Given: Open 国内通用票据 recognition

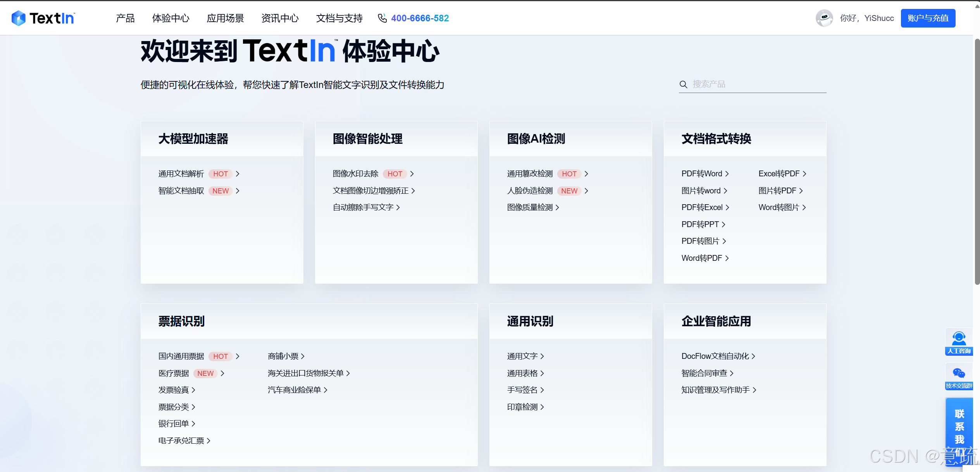Looking at the screenshot, I should (181, 357).
